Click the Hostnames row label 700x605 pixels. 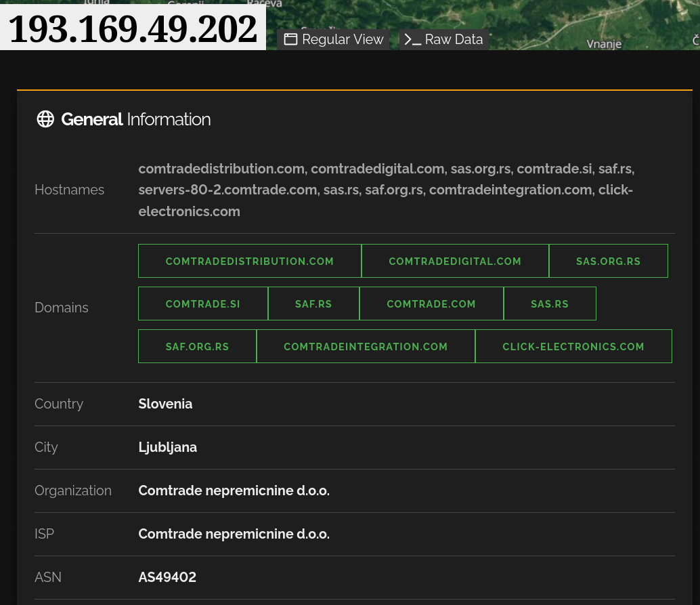click(69, 190)
